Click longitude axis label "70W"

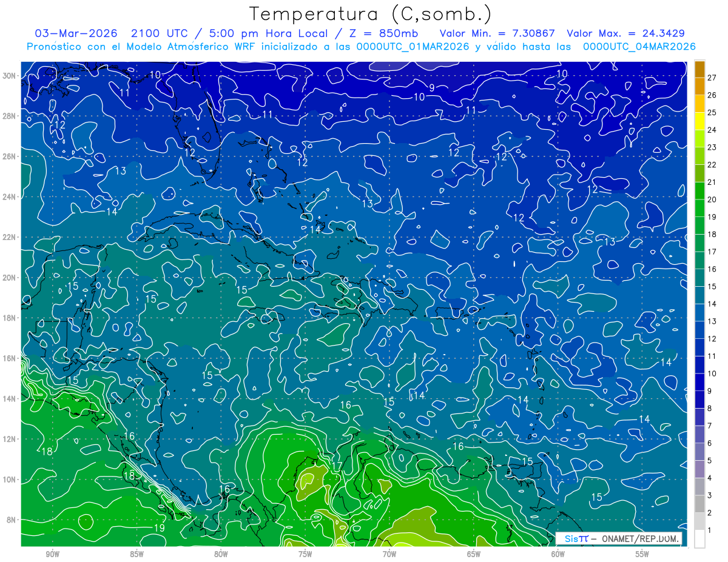coord(389,554)
